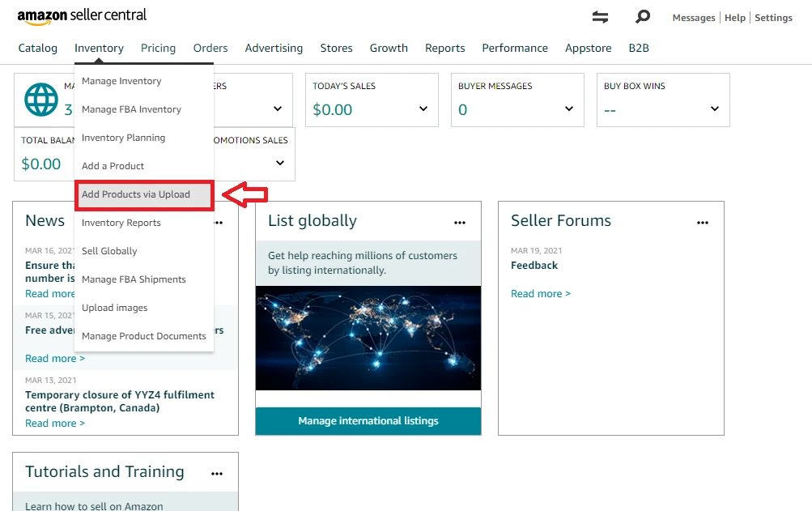Select Manage Product Documents
812x511 pixels.
click(x=144, y=336)
